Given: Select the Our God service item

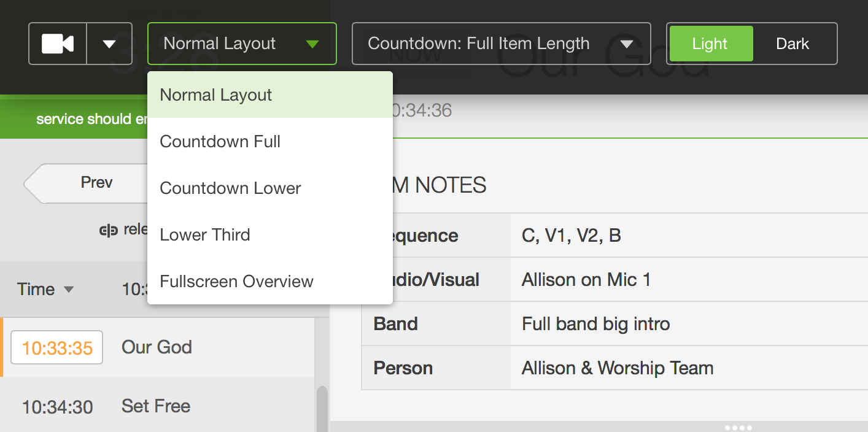Looking at the screenshot, I should point(157,347).
